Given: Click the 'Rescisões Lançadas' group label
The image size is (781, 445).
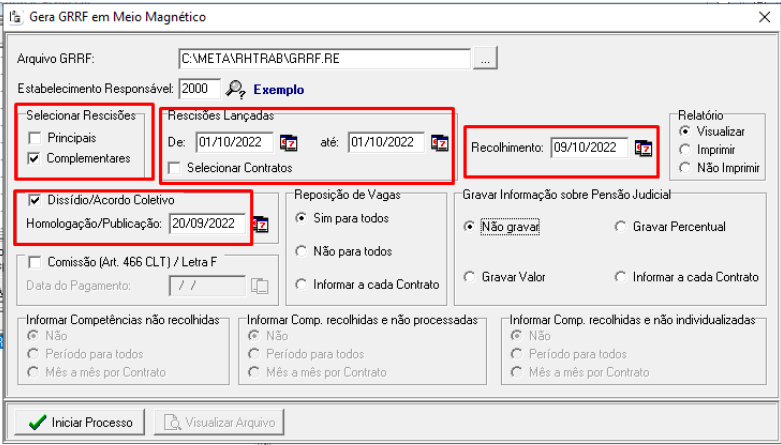Looking at the screenshot, I should click(x=221, y=116).
